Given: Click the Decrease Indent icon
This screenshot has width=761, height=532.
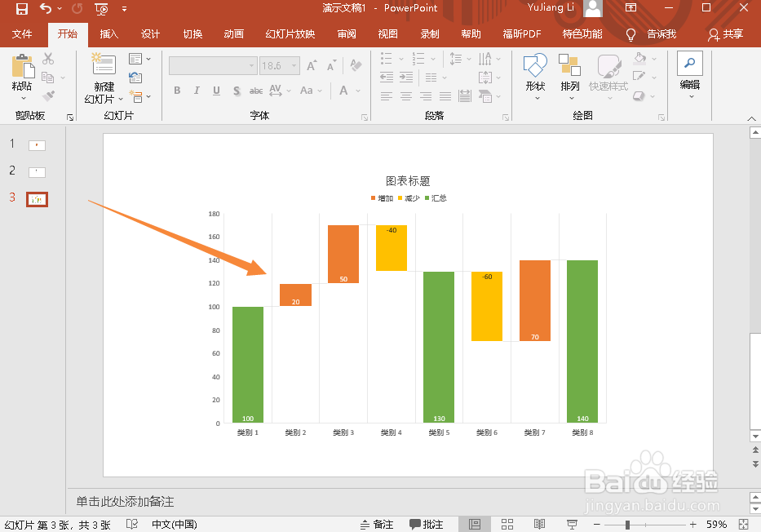Looking at the screenshot, I should 387,78.
